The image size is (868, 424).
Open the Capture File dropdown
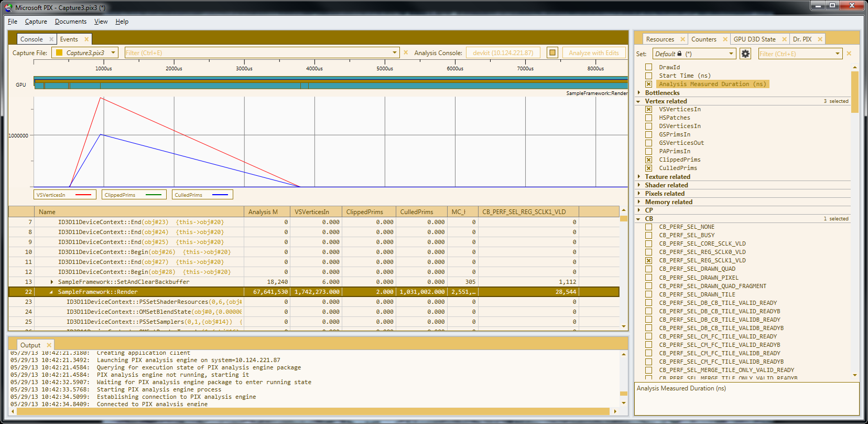(113, 52)
